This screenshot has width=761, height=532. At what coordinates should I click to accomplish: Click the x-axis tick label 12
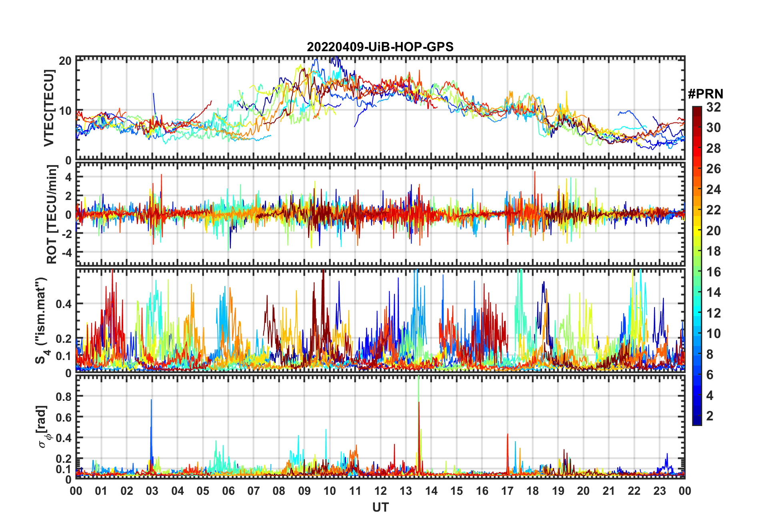point(380,491)
